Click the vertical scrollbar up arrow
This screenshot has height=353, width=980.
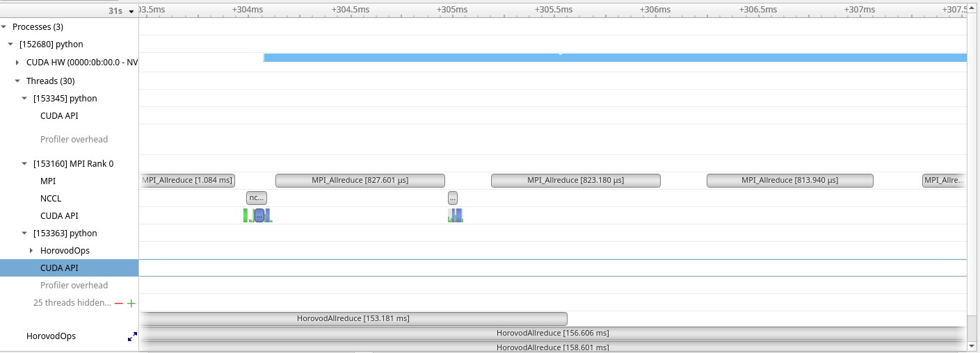[x=973, y=8]
